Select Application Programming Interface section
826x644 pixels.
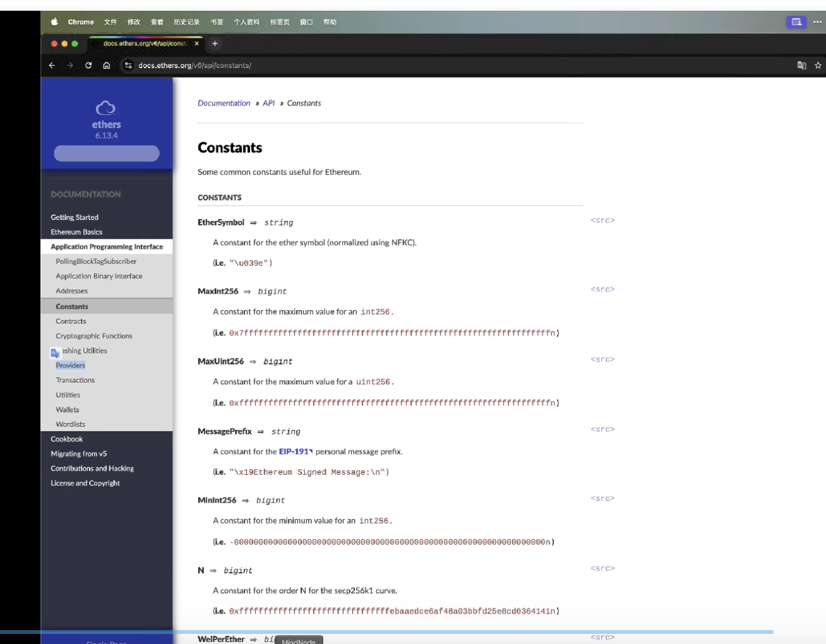(107, 247)
